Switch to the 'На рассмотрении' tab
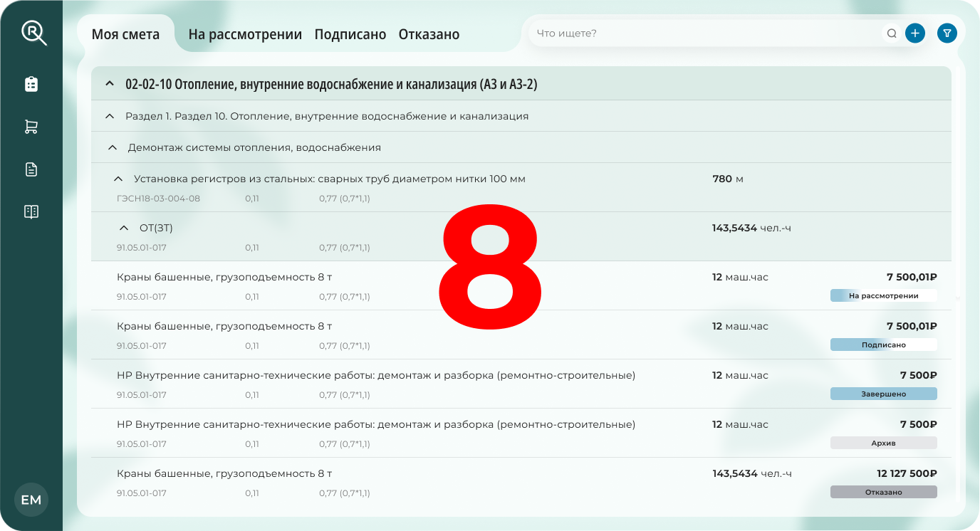 244,33
